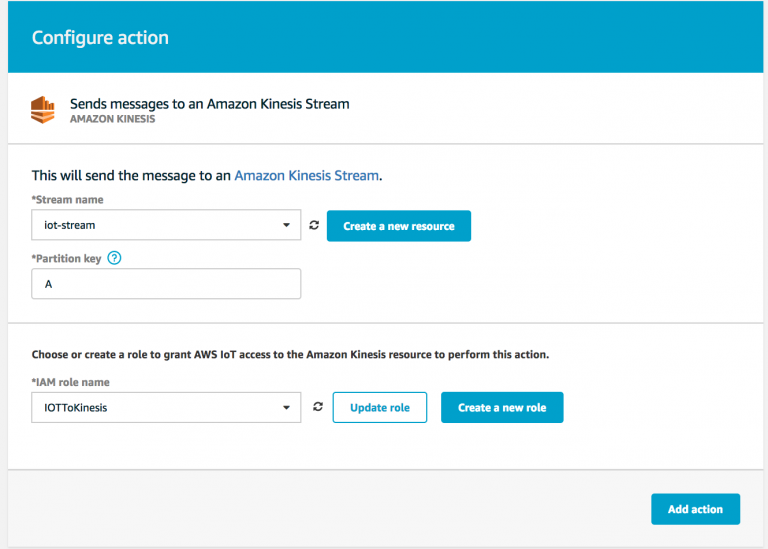Open the IOTToKinesis IAM role dropdown

(x=166, y=407)
